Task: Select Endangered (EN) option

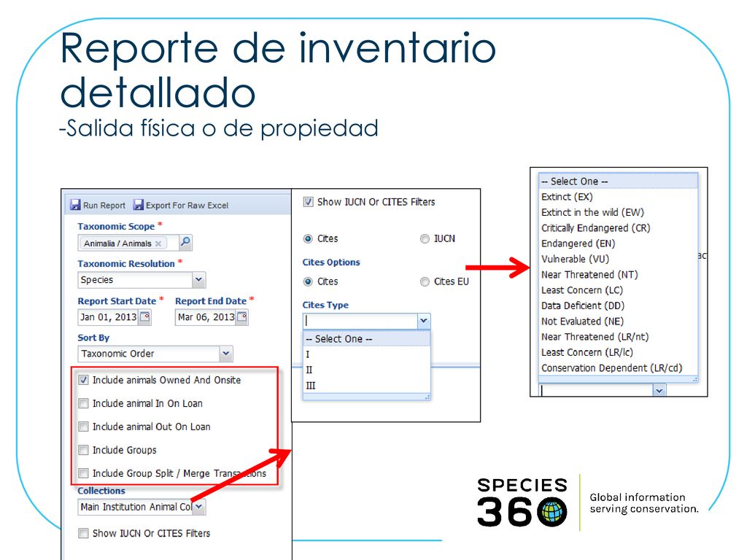Action: click(x=619, y=244)
